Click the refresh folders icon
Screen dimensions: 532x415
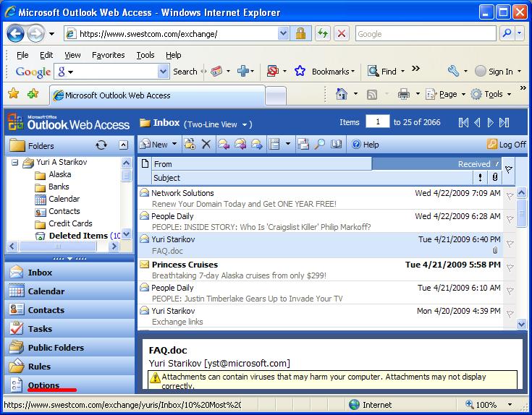pyautogui.click(x=101, y=145)
